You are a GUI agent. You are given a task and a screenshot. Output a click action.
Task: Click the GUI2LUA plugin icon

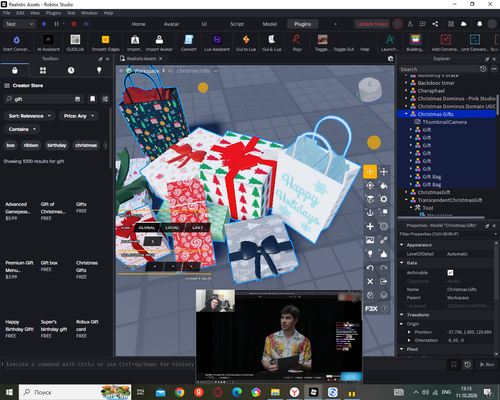(x=75, y=40)
